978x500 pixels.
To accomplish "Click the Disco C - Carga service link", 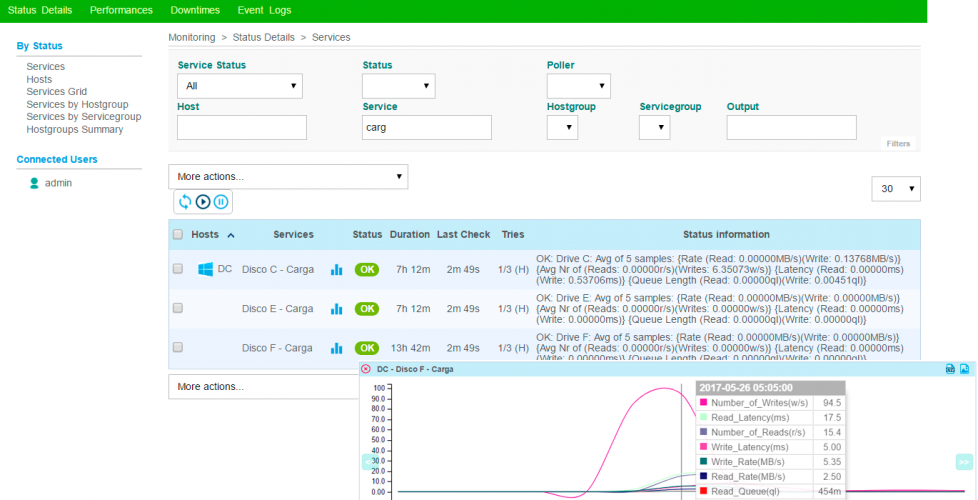I will click(278, 269).
